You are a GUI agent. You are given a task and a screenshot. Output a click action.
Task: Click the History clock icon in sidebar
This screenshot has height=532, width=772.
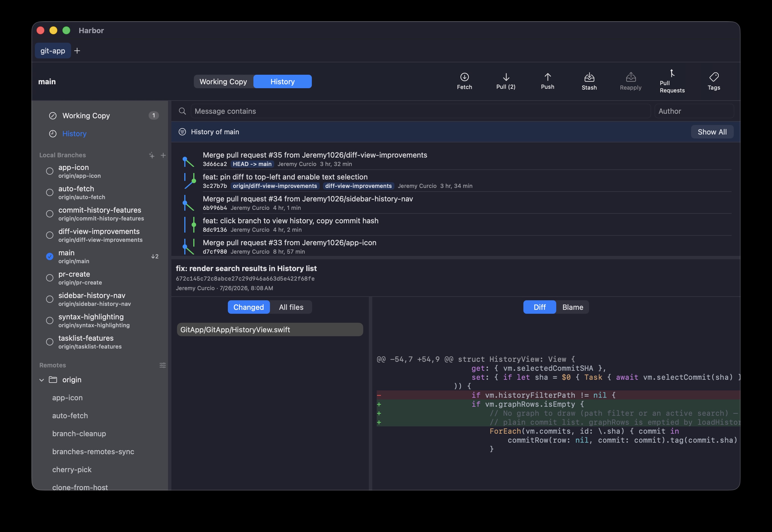point(53,134)
